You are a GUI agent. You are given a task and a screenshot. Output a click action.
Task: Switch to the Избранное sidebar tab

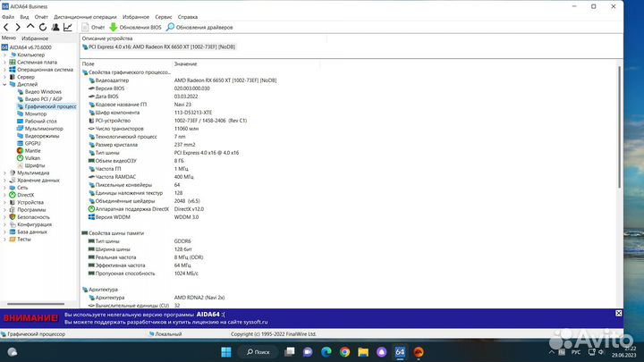[x=35, y=38]
